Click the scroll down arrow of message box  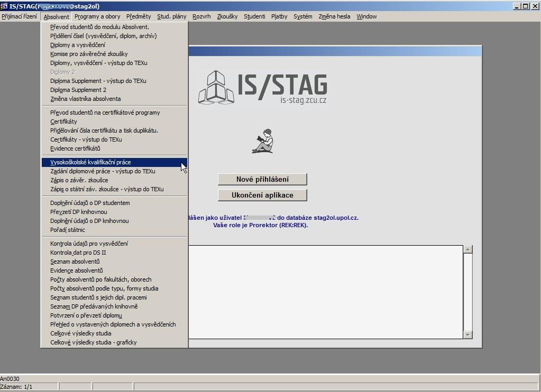468,334
